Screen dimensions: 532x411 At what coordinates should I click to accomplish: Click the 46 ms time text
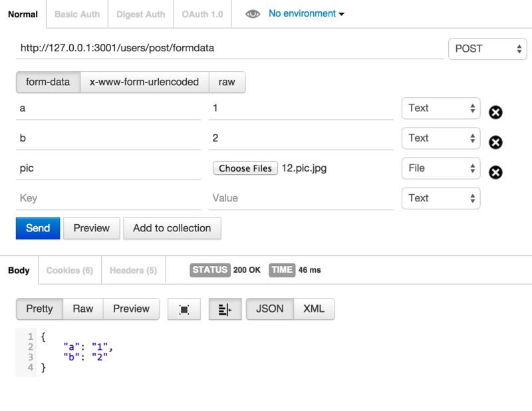(309, 270)
